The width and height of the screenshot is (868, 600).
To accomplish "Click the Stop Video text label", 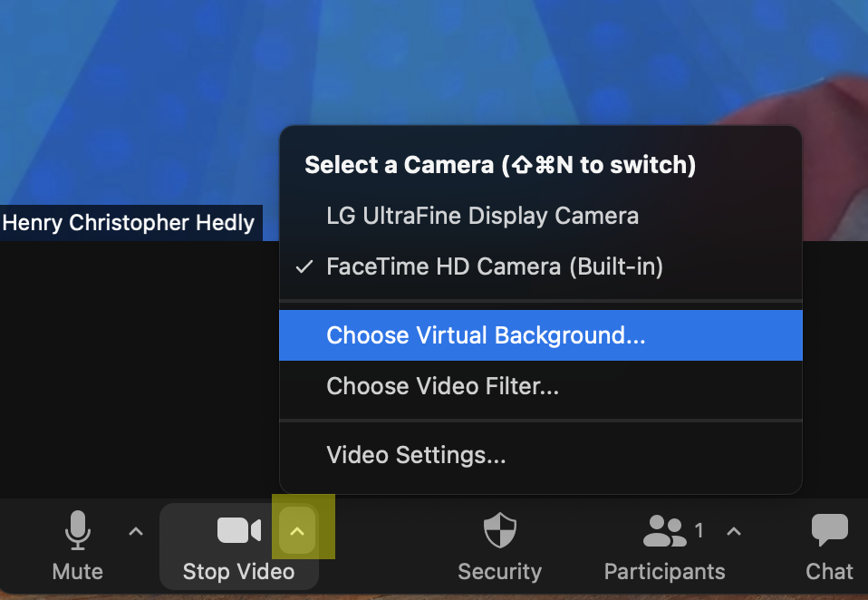I will click(238, 571).
